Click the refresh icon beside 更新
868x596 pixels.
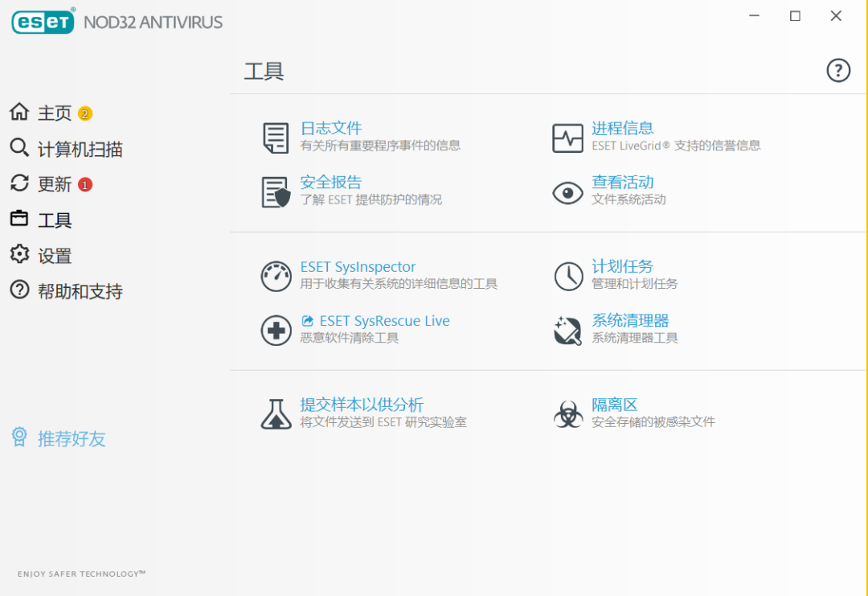tap(19, 183)
